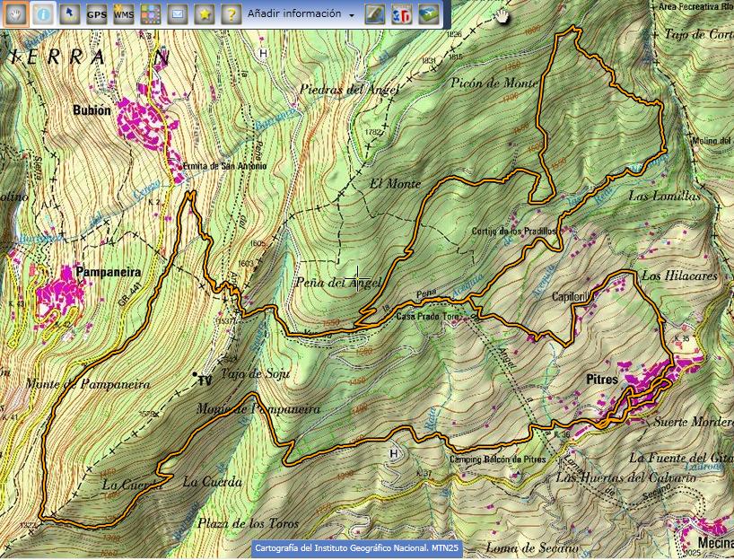This screenshot has width=734, height=560.
Task: Click the airplane flight view icon
Action: (x=431, y=14)
